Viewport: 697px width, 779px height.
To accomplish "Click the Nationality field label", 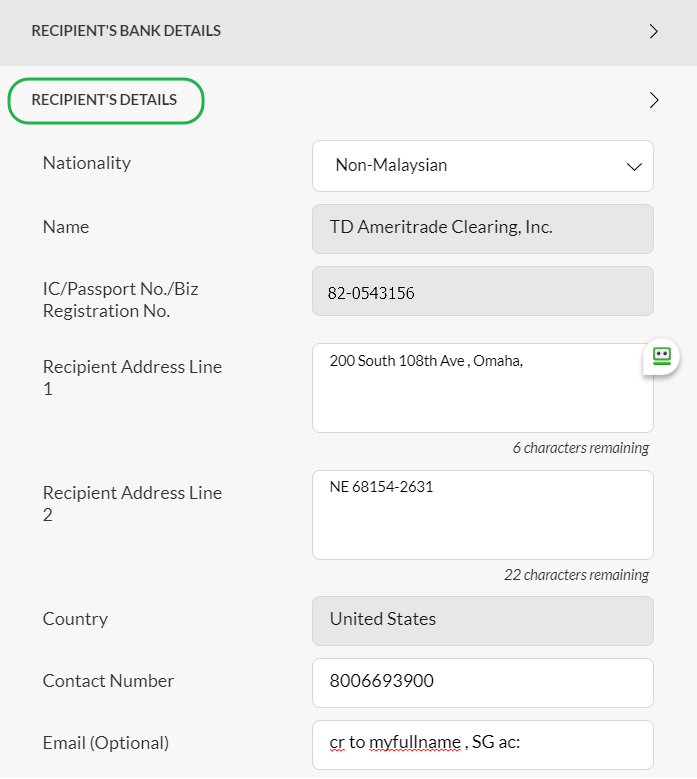I will click(x=87, y=163).
